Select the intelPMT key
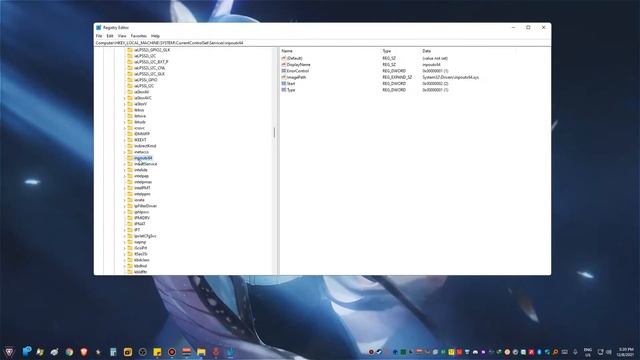Screen dimensions: 640x360 [x=142, y=188]
